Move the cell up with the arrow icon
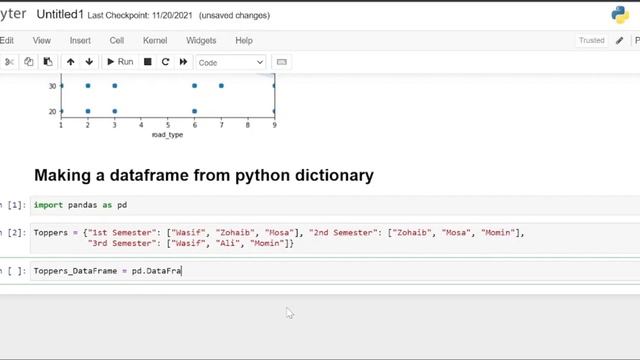Screen dimensions: 640x360 pos(71,62)
